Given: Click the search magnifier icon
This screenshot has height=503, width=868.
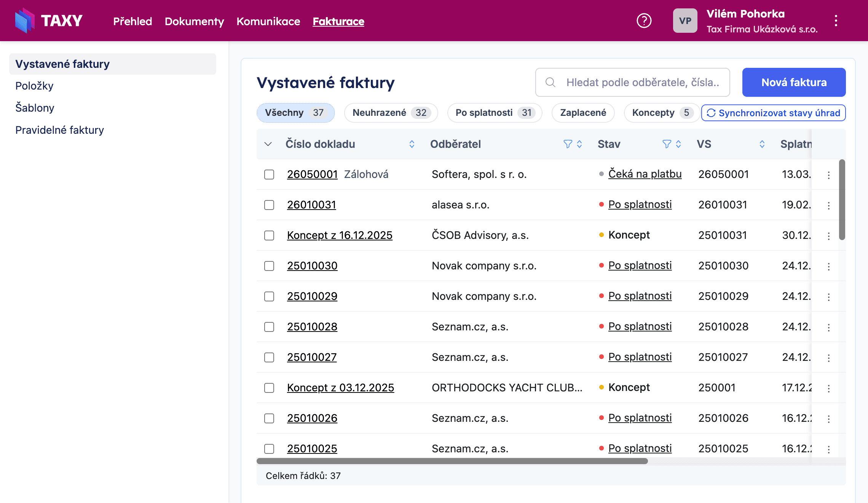Looking at the screenshot, I should (x=551, y=82).
